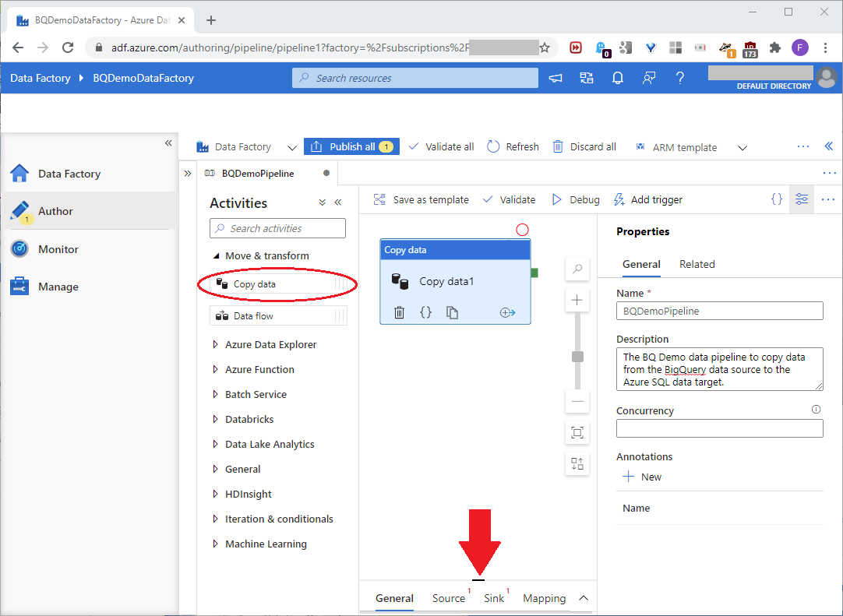Click the switch Data Factory icon in header
Viewport: 843px width, 616px height.
(587, 79)
